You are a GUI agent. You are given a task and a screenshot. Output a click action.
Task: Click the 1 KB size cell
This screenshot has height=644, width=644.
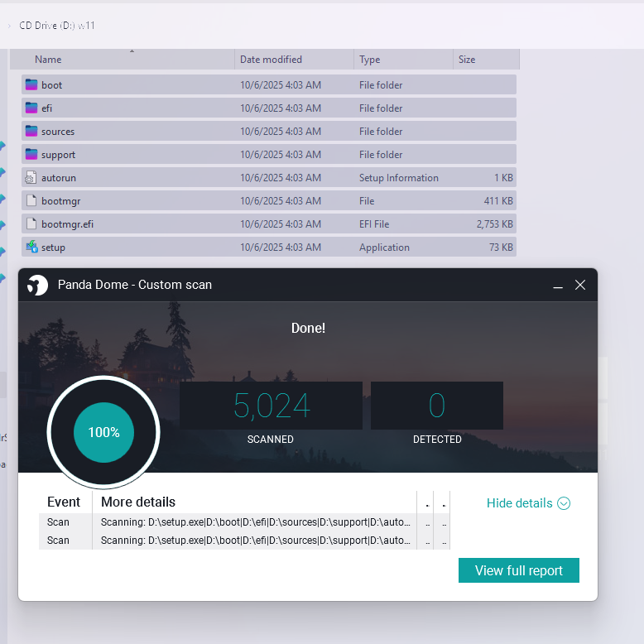[503, 177]
